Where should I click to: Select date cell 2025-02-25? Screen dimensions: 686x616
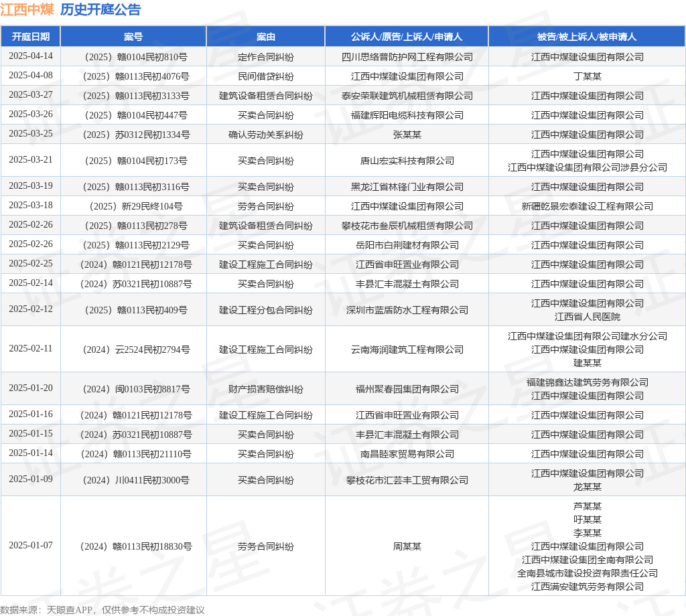pos(31,264)
